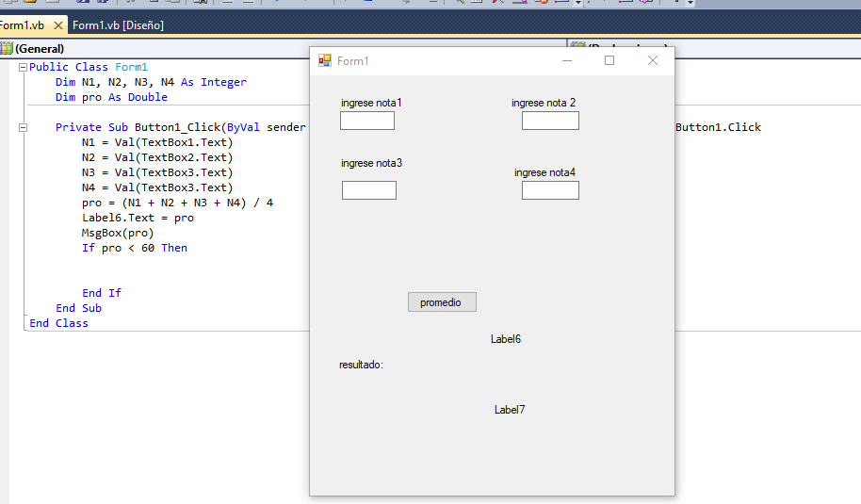This screenshot has height=504, width=861.
Task: Click the Form1 window icon
Action: tap(325, 60)
